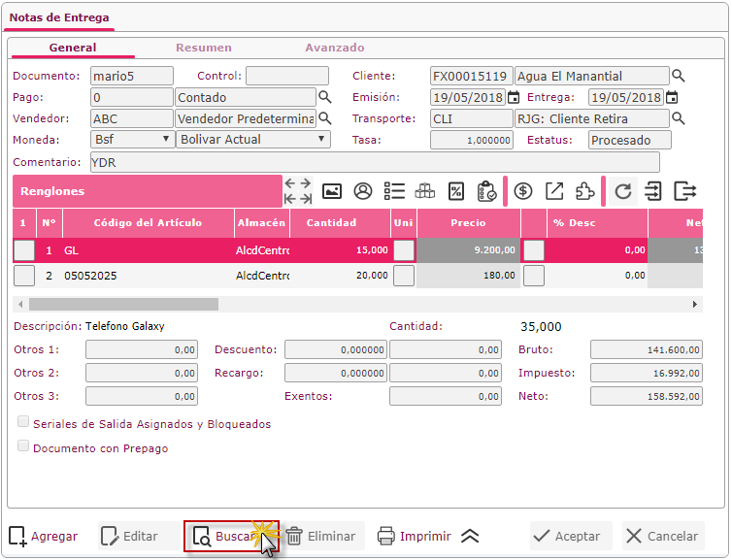The width and height of the screenshot is (732, 560).
Task: Click the stacked boxes inventory icon
Action: coord(425,191)
